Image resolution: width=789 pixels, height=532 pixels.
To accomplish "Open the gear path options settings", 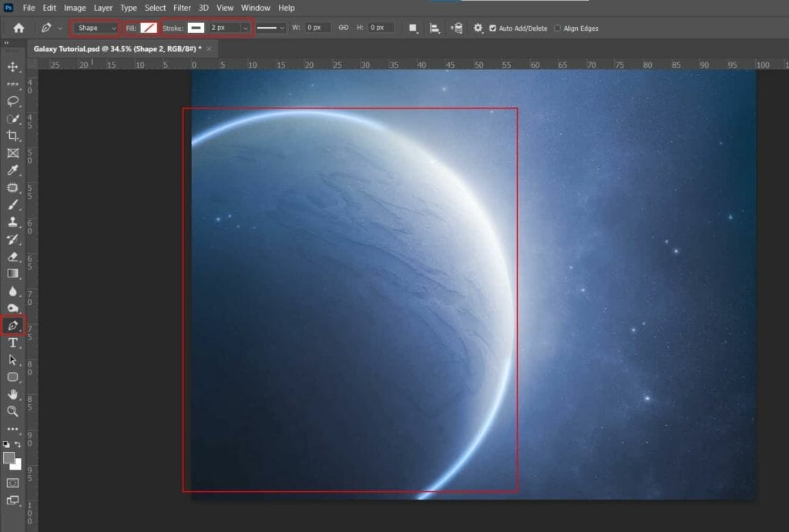I will (x=478, y=28).
